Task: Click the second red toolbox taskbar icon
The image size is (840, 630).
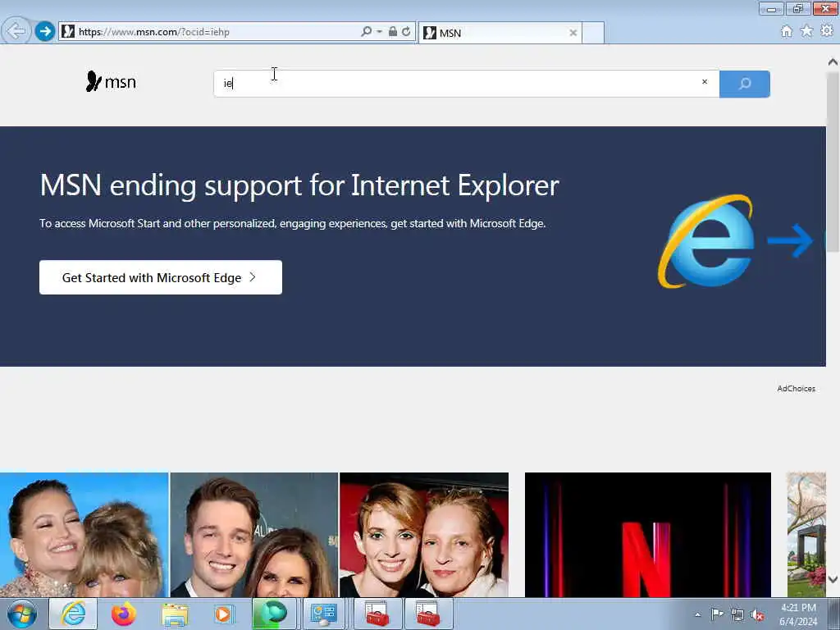Action: click(x=428, y=614)
